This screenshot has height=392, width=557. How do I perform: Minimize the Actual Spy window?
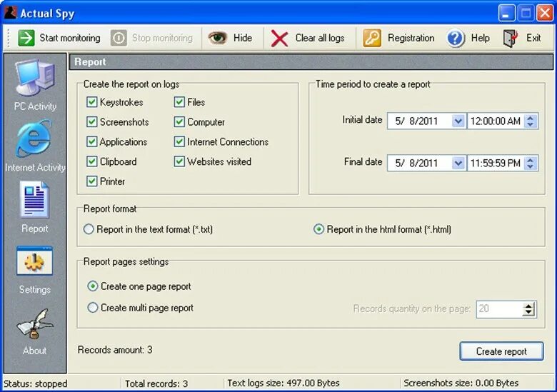coord(507,14)
